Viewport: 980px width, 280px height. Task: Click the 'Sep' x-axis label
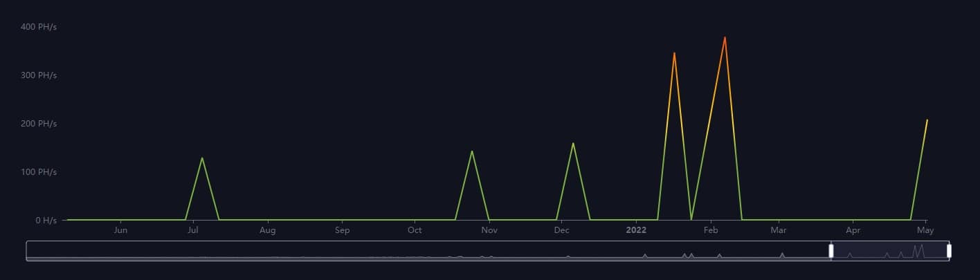341,230
